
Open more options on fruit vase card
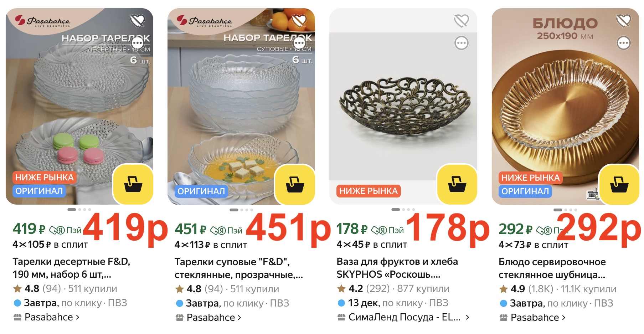pos(462,43)
